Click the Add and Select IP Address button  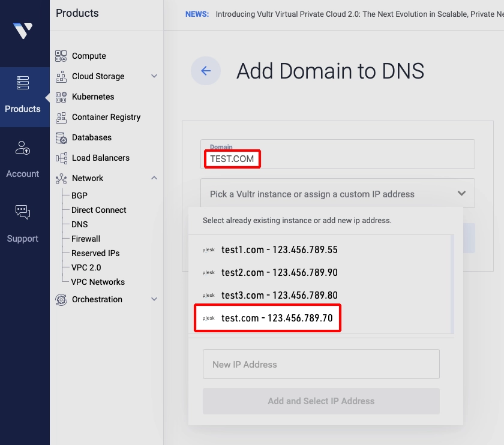(x=321, y=401)
